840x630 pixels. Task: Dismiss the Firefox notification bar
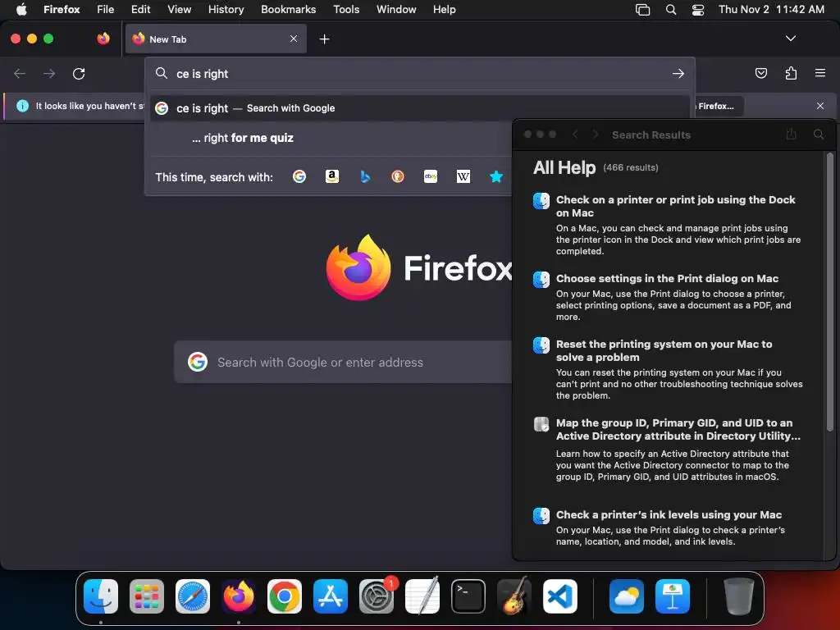[820, 106]
